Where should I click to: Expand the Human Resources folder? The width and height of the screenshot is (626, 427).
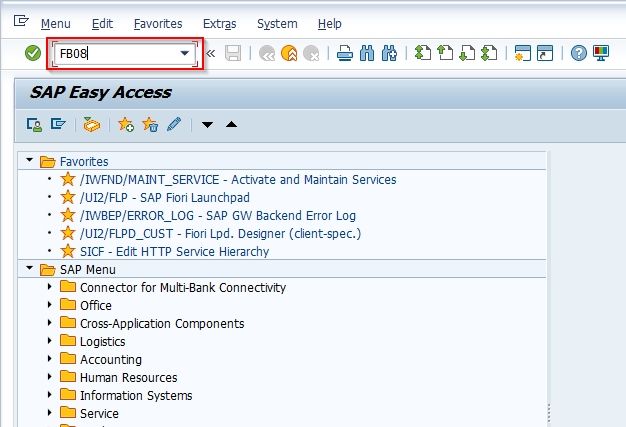pyautogui.click(x=50, y=376)
